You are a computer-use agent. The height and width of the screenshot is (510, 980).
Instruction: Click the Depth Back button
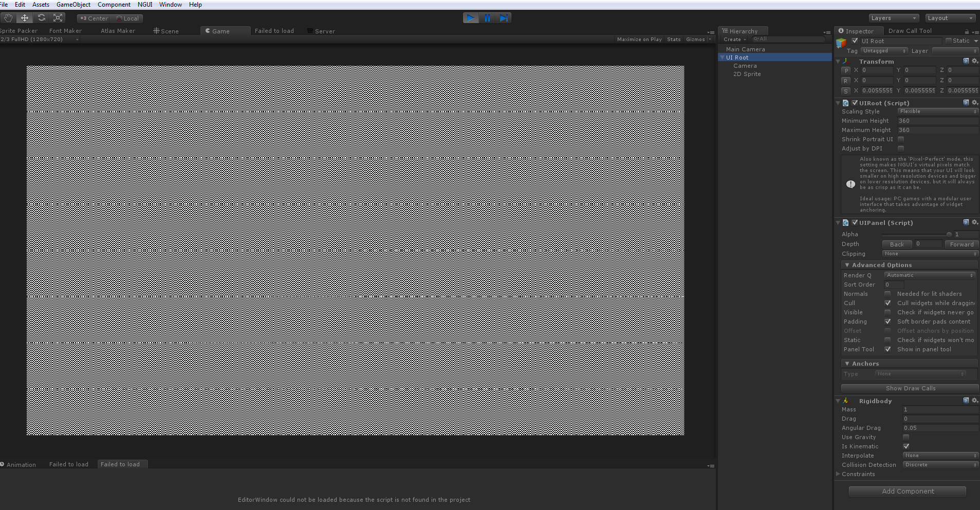point(897,244)
